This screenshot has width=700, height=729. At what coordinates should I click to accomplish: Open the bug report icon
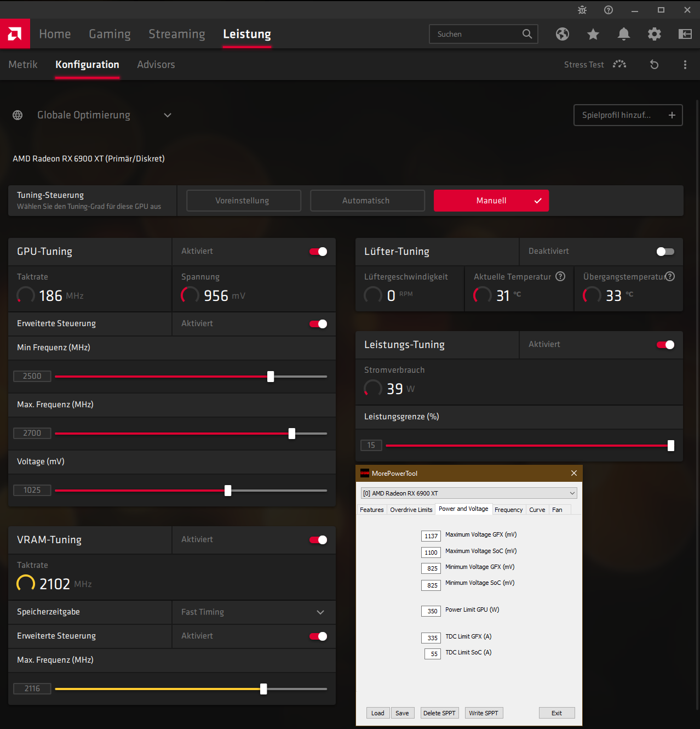click(x=582, y=10)
